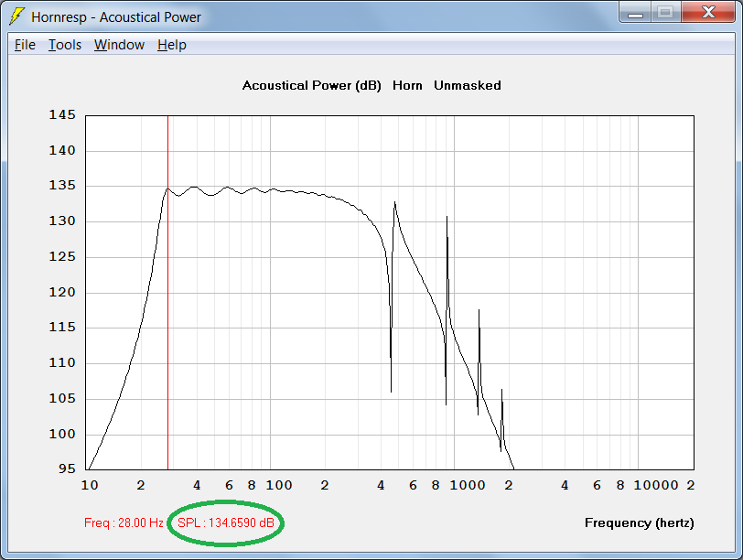This screenshot has height=560, width=743.
Task: Click the 1000 label on frequency axis
Action: coord(468,486)
